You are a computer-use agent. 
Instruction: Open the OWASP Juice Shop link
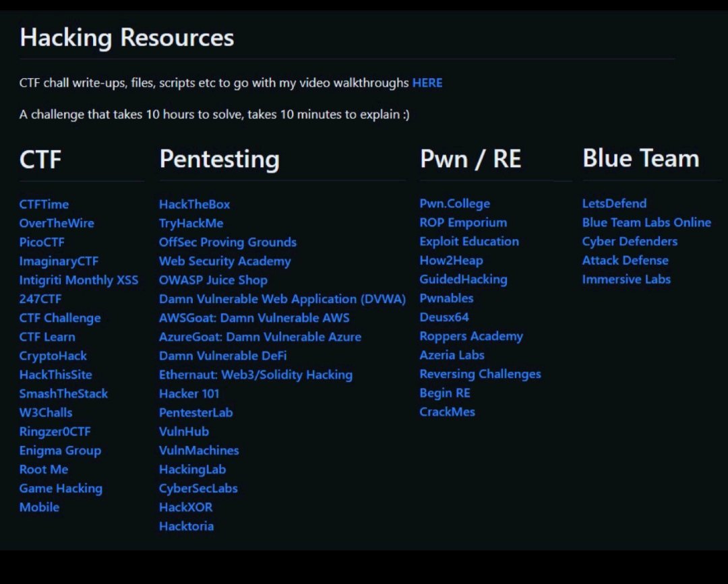coord(213,280)
